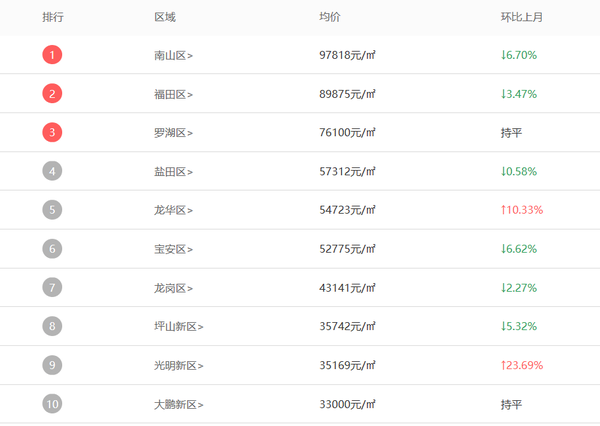Image resolution: width=600 pixels, height=426 pixels.
Task: Click the red rank 3 badge
Action: (x=52, y=132)
